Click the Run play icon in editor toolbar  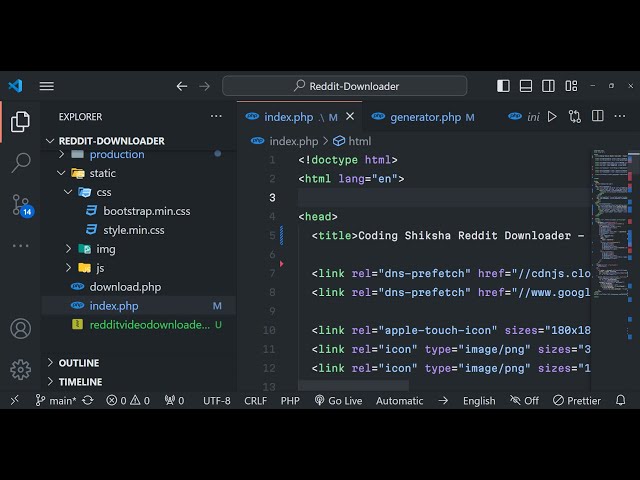tap(552, 117)
